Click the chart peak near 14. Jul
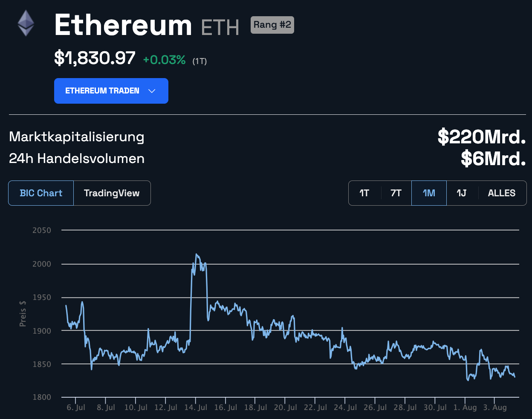The width and height of the screenshot is (532, 419). tap(197, 255)
